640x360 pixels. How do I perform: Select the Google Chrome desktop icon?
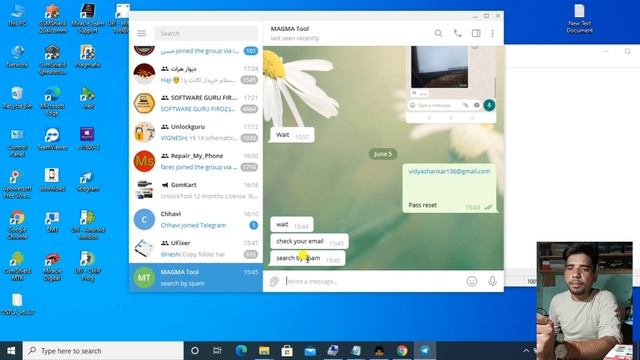(x=17, y=225)
